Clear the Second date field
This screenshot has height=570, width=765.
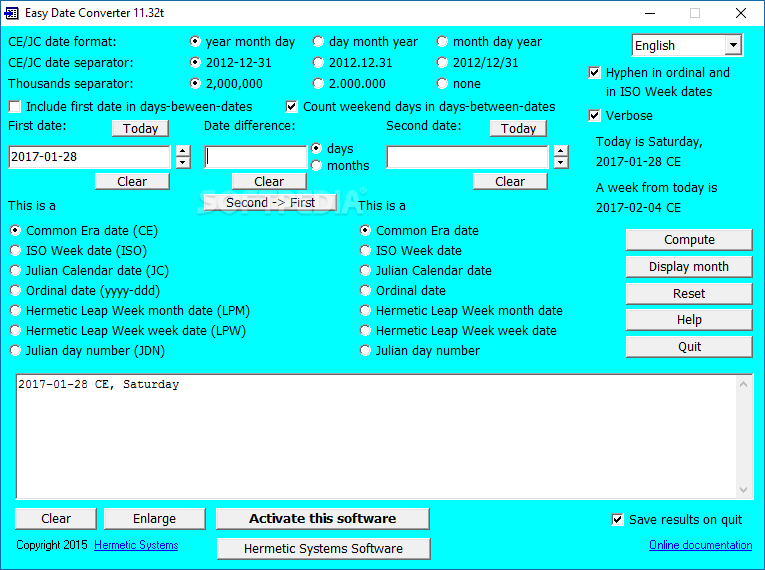tap(510, 182)
